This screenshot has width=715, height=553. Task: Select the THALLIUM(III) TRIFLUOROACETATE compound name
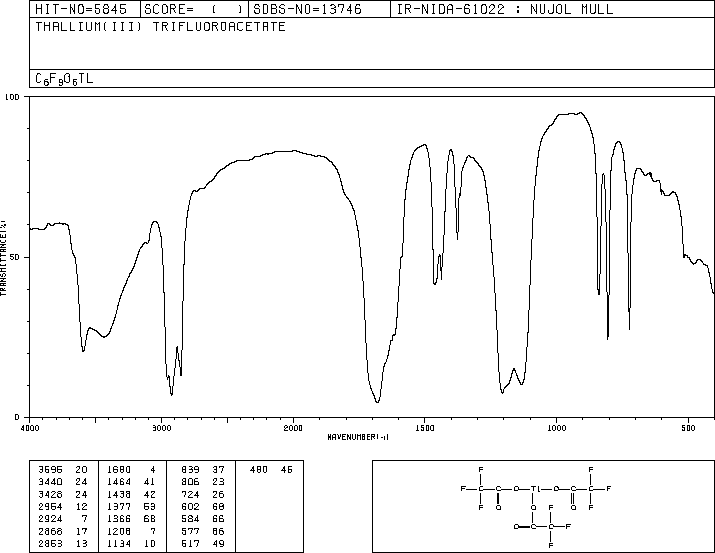pyautogui.click(x=161, y=26)
